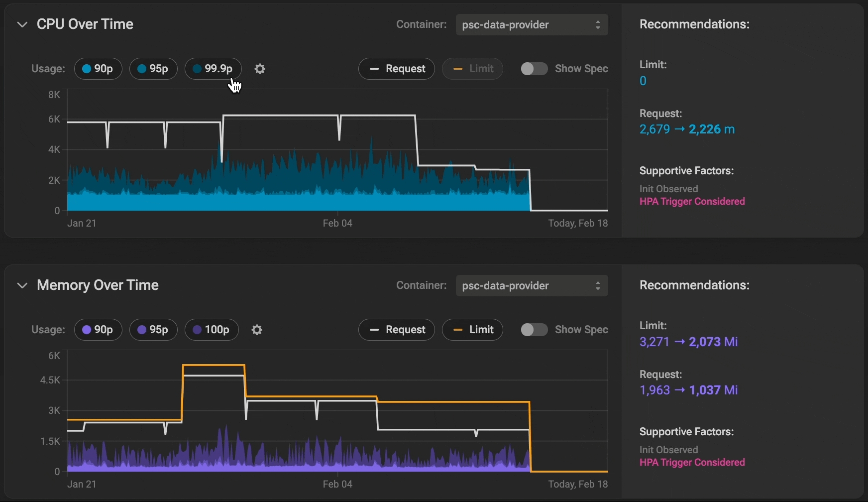This screenshot has height=502, width=868.
Task: Open CPU Container dropdown psc-data-provider
Action: coord(532,25)
